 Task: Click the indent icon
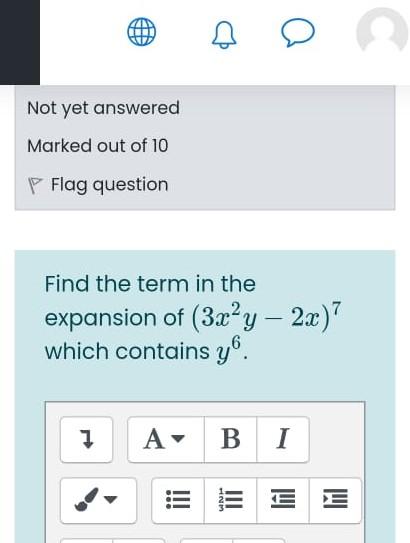(335, 500)
